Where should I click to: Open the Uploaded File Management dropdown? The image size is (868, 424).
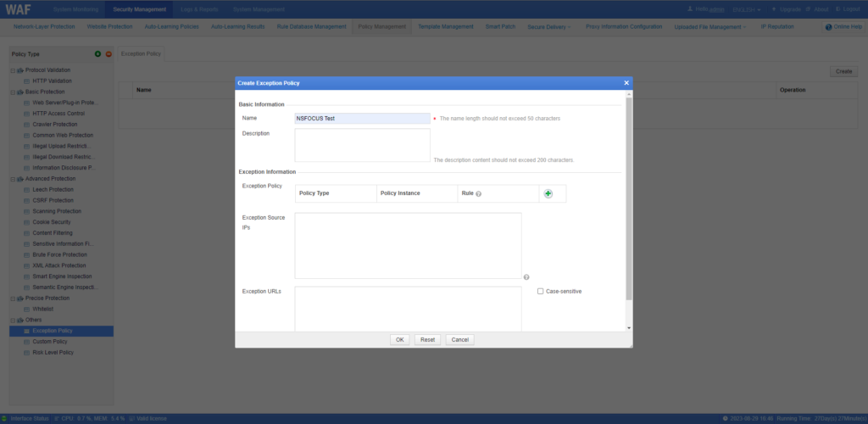[709, 26]
